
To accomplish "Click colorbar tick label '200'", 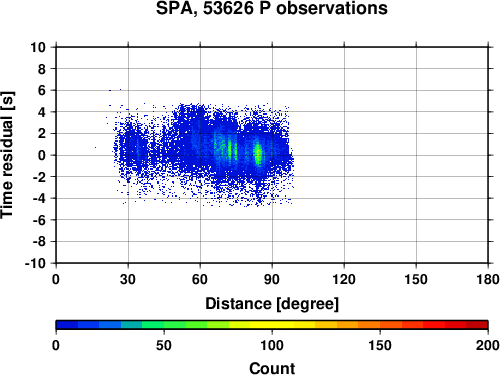I will 488,345.
